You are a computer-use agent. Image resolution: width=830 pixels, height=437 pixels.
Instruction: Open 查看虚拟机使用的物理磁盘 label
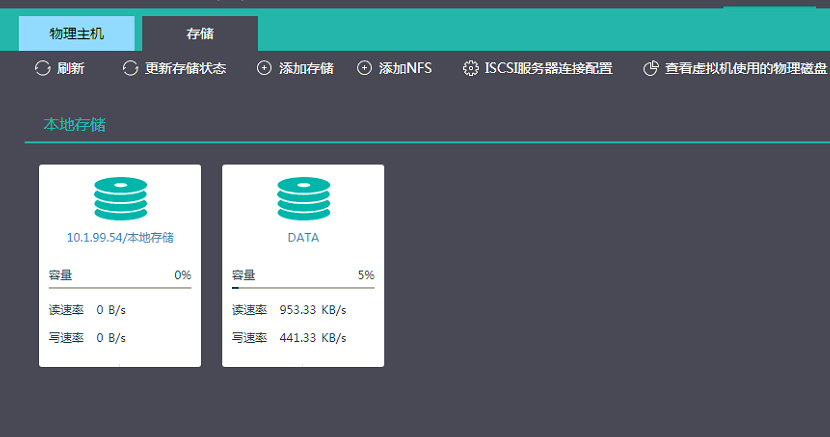point(746,68)
